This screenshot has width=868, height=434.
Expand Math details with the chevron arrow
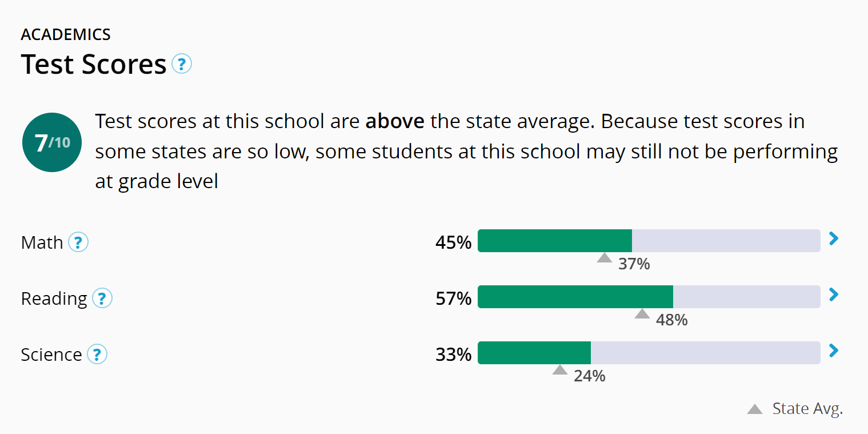(x=834, y=238)
